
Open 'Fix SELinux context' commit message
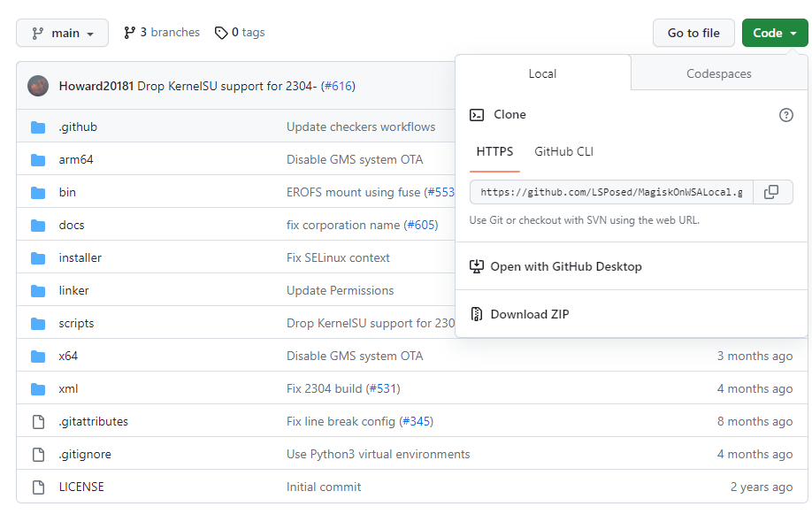pyautogui.click(x=338, y=257)
